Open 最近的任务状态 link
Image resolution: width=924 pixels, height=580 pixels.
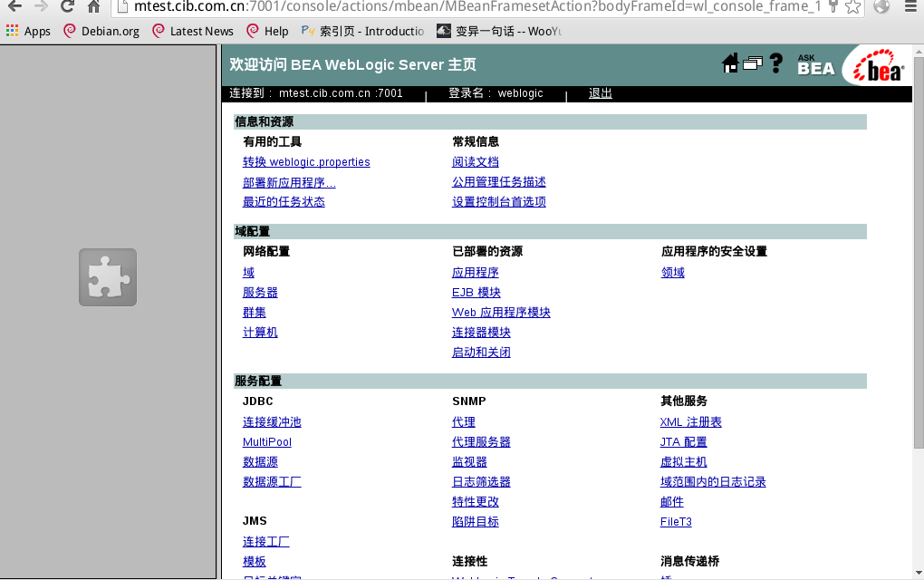coord(284,202)
